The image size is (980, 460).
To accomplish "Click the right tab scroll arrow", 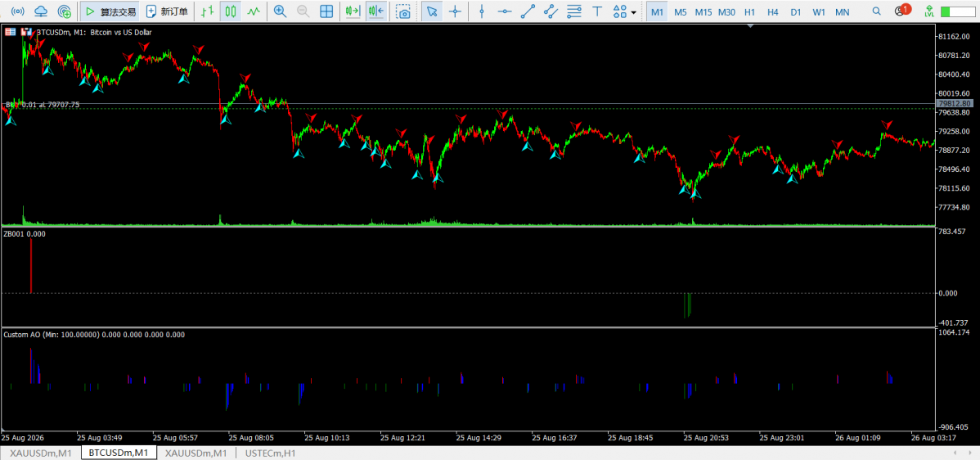I will [970, 452].
